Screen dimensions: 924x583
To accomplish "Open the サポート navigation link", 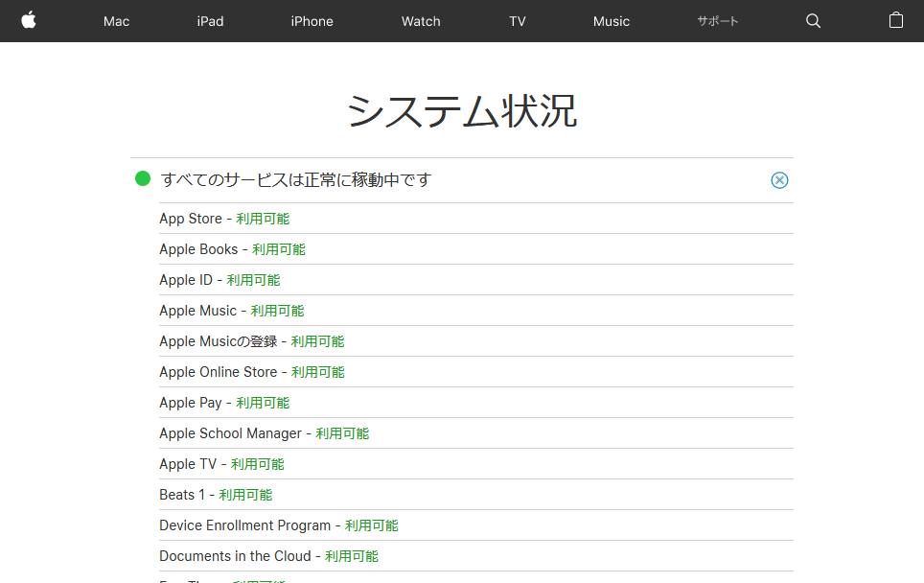I will coord(718,21).
